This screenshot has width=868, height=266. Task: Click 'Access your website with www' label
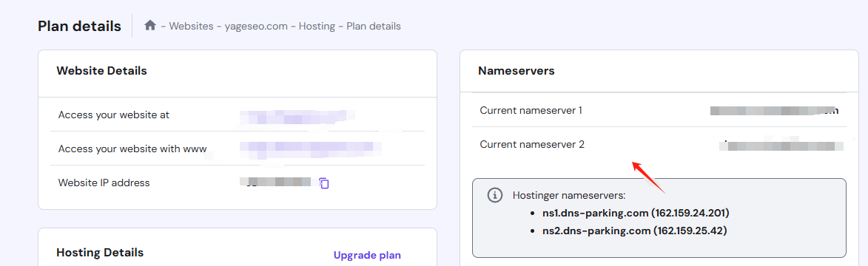(x=132, y=149)
